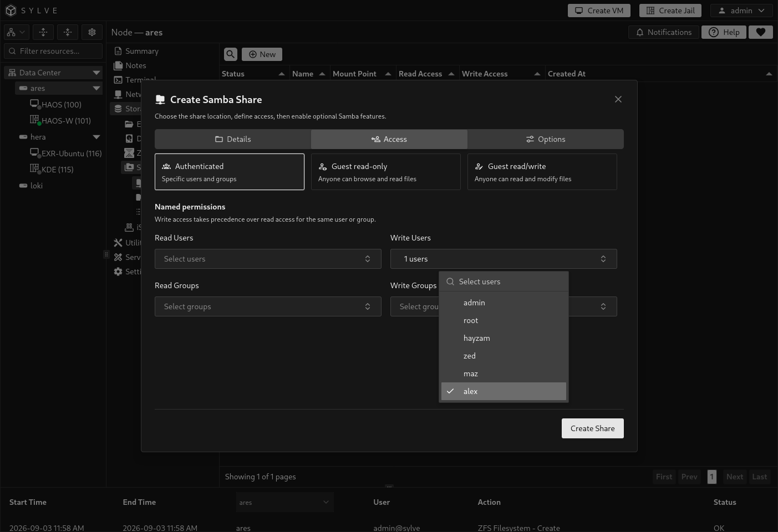The image size is (778, 532).
Task: Click Write Groups dropdown chevron
Action: click(603, 306)
